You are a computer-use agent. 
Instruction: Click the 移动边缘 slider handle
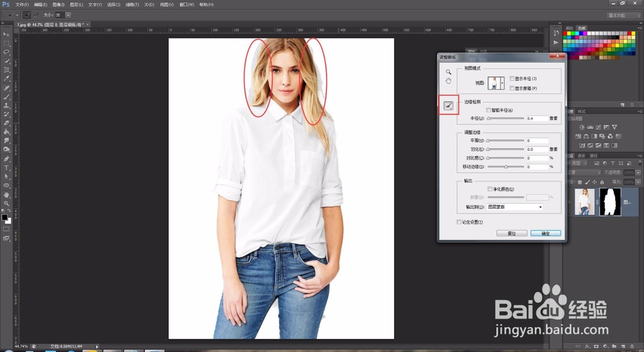click(506, 167)
